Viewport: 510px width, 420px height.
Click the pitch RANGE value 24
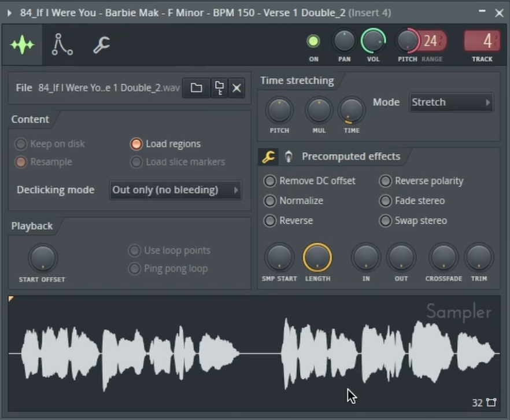(431, 41)
